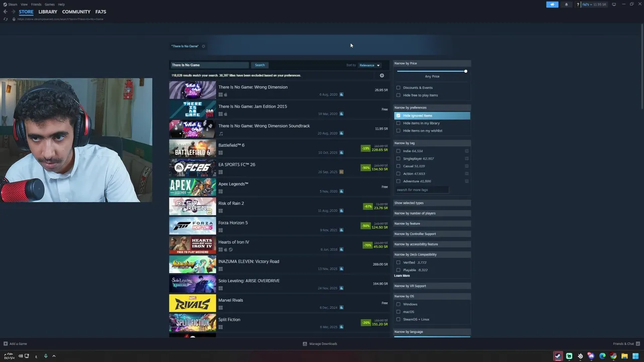Image resolution: width=644 pixels, height=362 pixels.
Task: Check Hide items on my wishlist
Action: click(398, 131)
